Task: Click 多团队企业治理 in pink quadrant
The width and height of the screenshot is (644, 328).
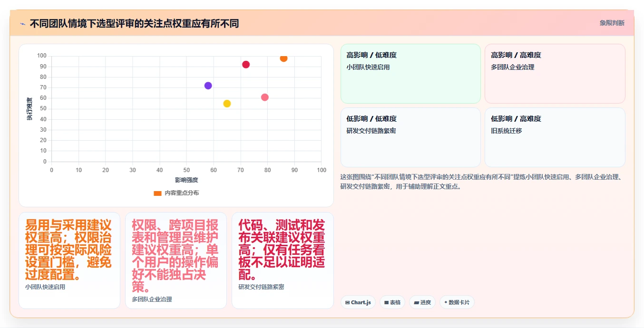Action: click(x=513, y=67)
